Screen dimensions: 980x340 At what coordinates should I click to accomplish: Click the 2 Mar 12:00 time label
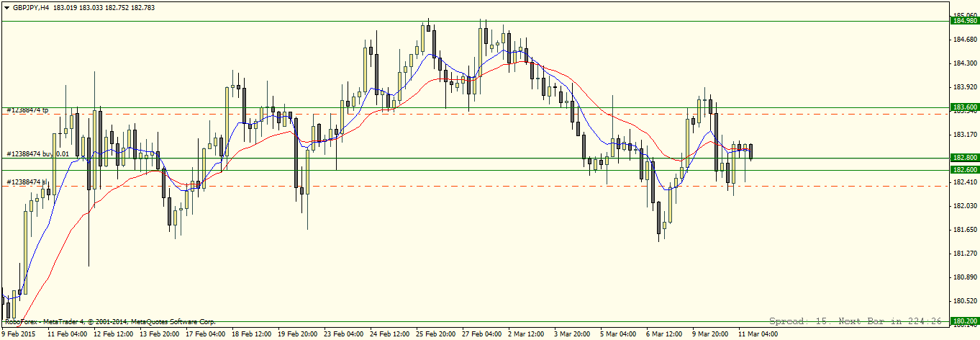[527, 334]
